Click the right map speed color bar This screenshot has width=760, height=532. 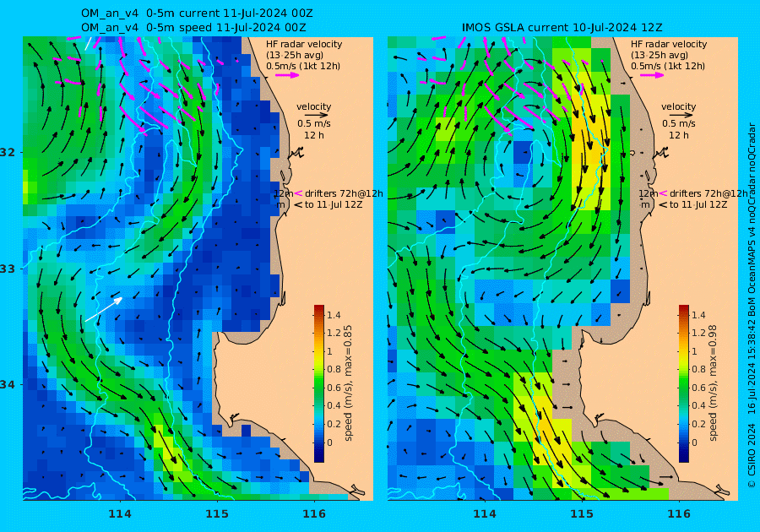point(683,383)
